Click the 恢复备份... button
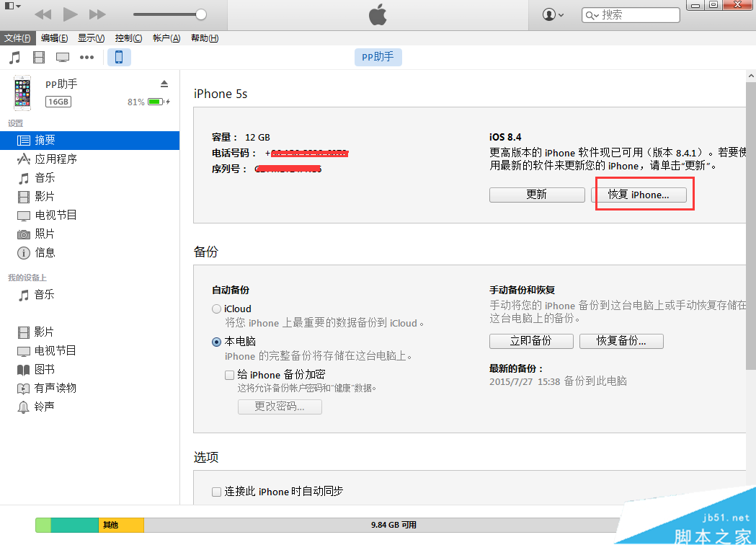 tap(621, 341)
